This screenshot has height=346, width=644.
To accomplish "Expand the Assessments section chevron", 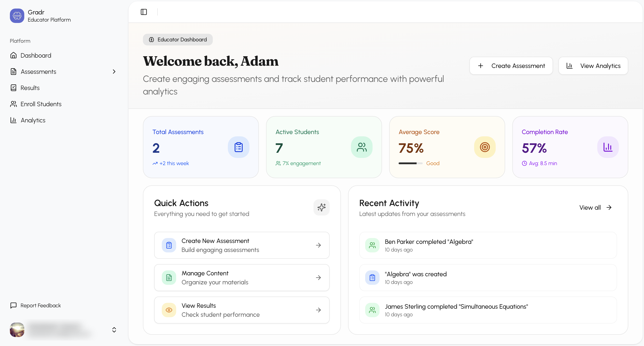I will coord(114,72).
